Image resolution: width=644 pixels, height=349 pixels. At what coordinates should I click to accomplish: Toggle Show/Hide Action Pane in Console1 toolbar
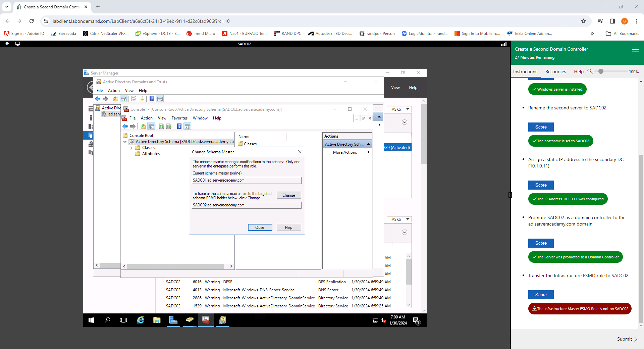(x=187, y=127)
